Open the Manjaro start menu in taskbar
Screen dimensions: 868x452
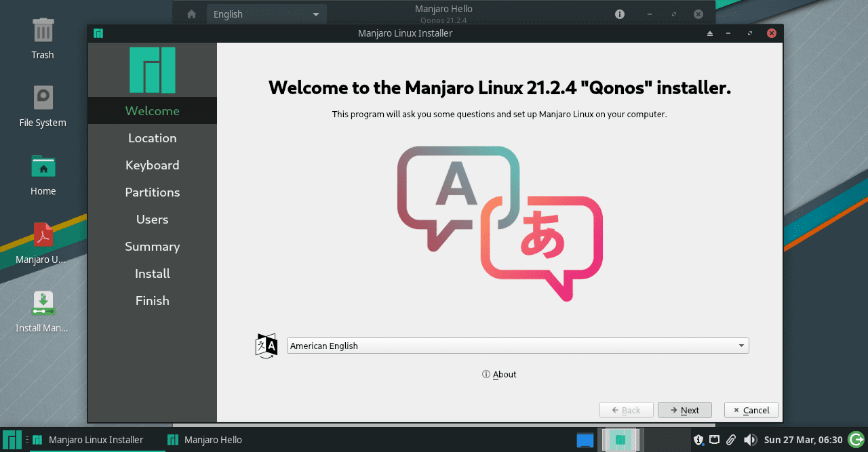click(12, 440)
